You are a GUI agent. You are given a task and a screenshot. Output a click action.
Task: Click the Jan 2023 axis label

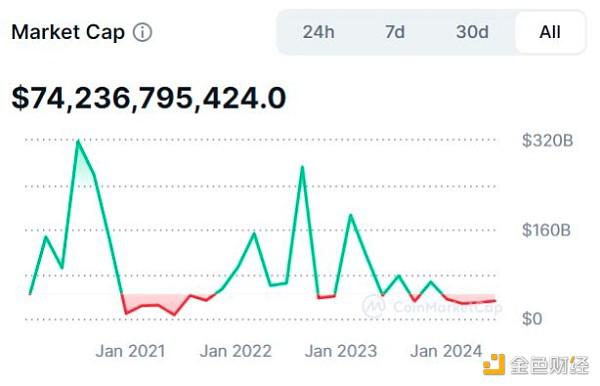pyautogui.click(x=341, y=351)
